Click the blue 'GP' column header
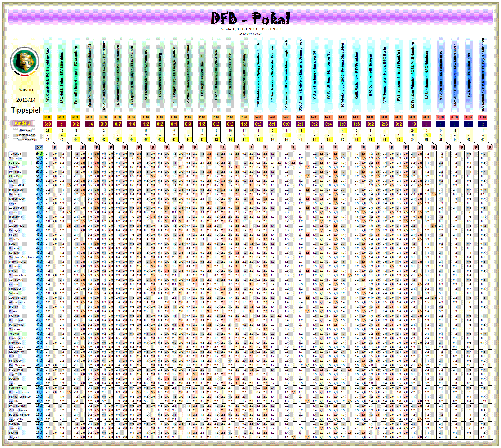This screenshot has width=501, height=448. [39, 147]
